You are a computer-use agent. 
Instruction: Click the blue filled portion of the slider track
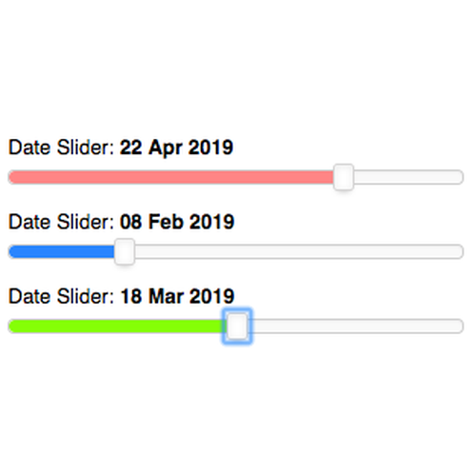[x=61, y=251]
